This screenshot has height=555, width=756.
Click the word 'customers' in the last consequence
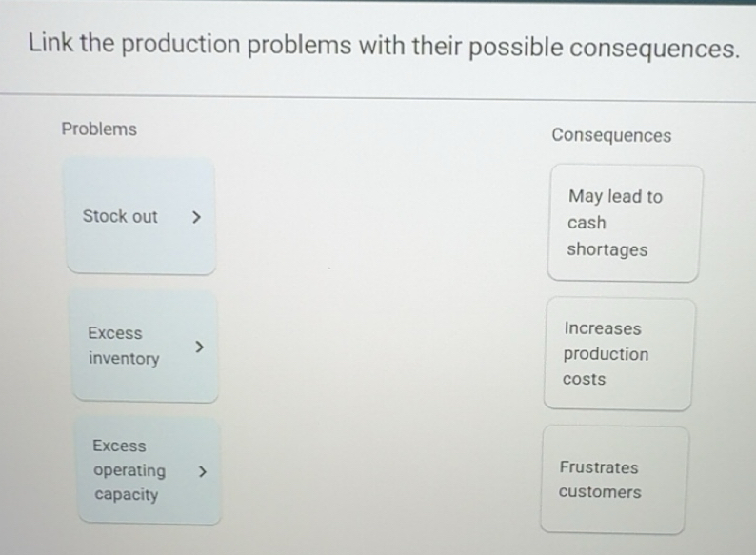(600, 492)
